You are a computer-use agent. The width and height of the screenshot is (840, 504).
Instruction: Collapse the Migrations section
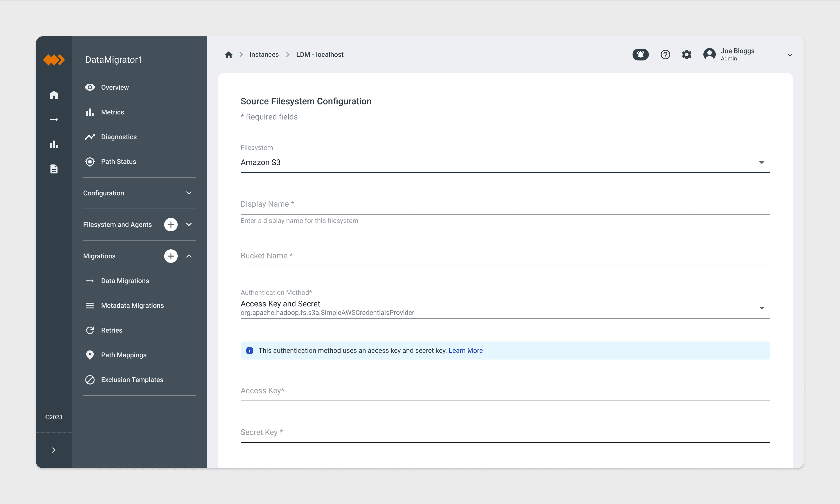coord(189,256)
